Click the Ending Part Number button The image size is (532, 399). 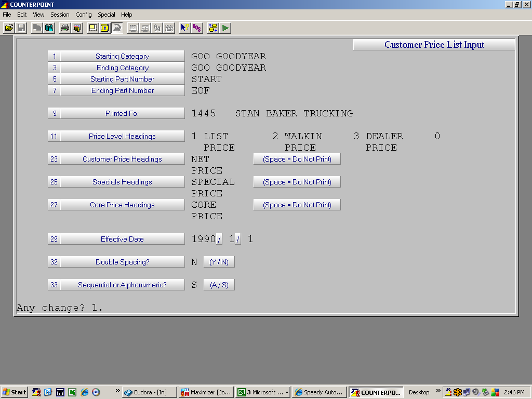(123, 90)
